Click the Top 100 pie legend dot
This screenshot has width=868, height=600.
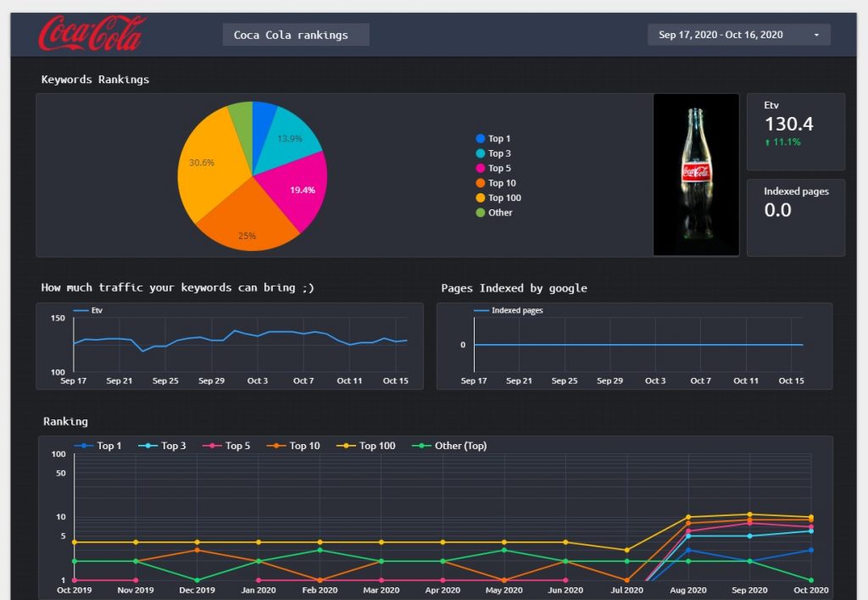click(x=480, y=197)
